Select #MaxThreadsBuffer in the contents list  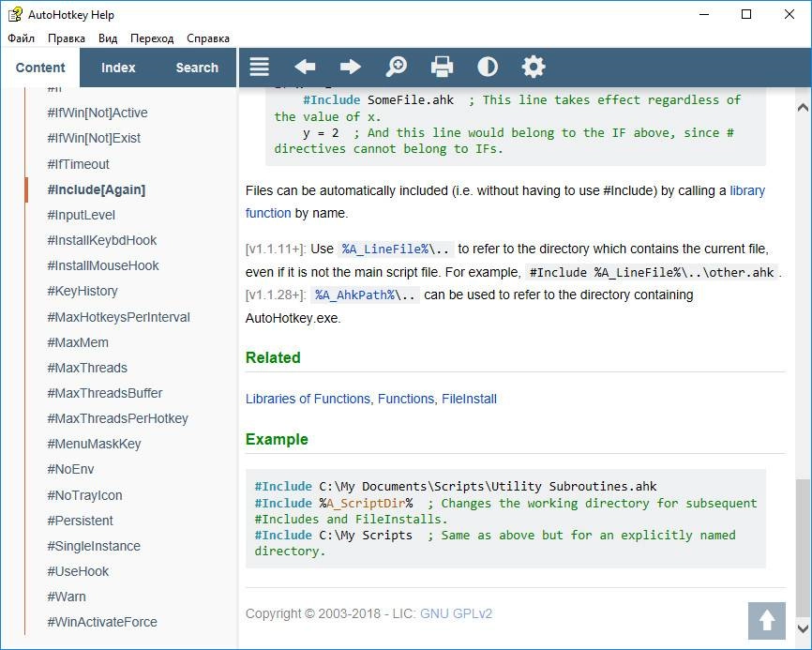(105, 393)
